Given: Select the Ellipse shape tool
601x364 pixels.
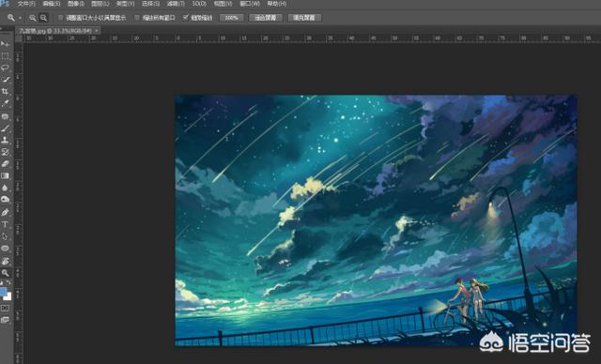Looking at the screenshot, I should pyautogui.click(x=5, y=249).
